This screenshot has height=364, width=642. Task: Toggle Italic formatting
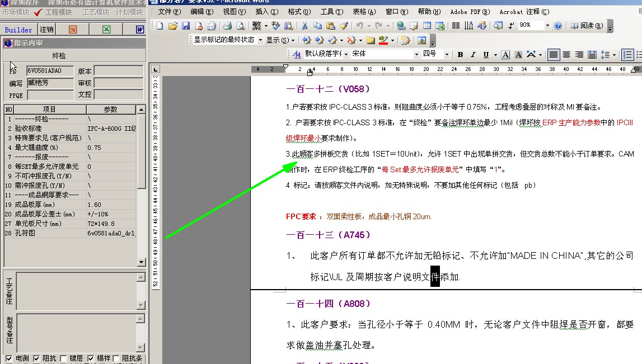tap(473, 54)
